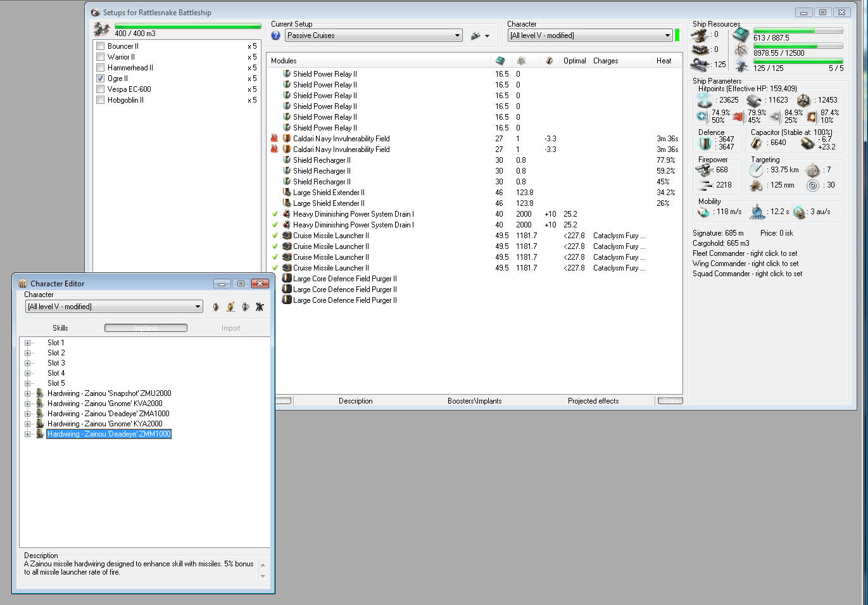
Task: Click the armor hitpoints icon
Action: (x=753, y=100)
